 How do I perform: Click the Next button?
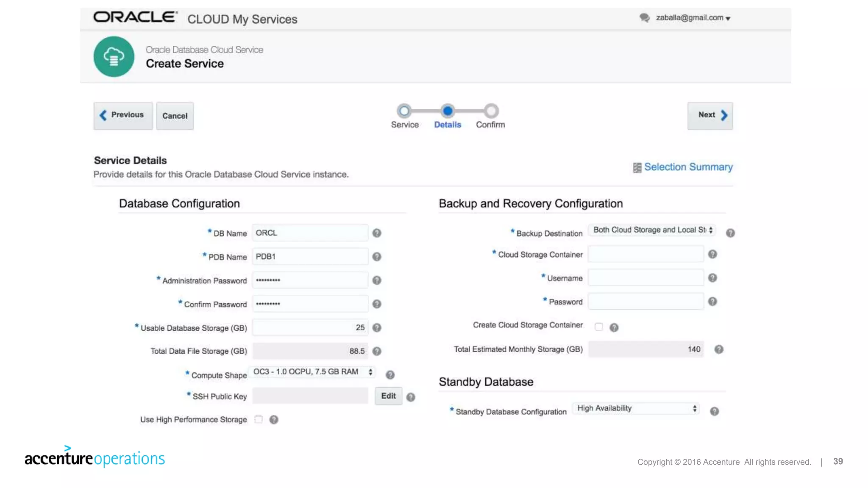[x=710, y=115]
